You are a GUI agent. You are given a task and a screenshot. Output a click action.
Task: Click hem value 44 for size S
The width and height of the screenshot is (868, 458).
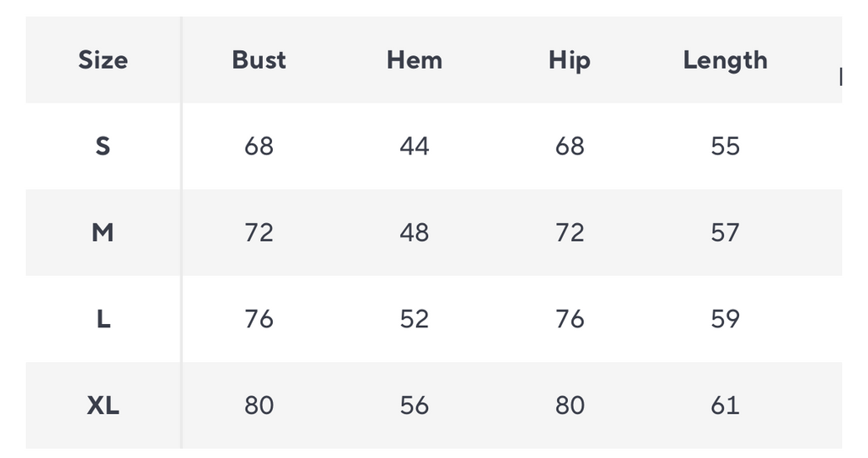[414, 147]
